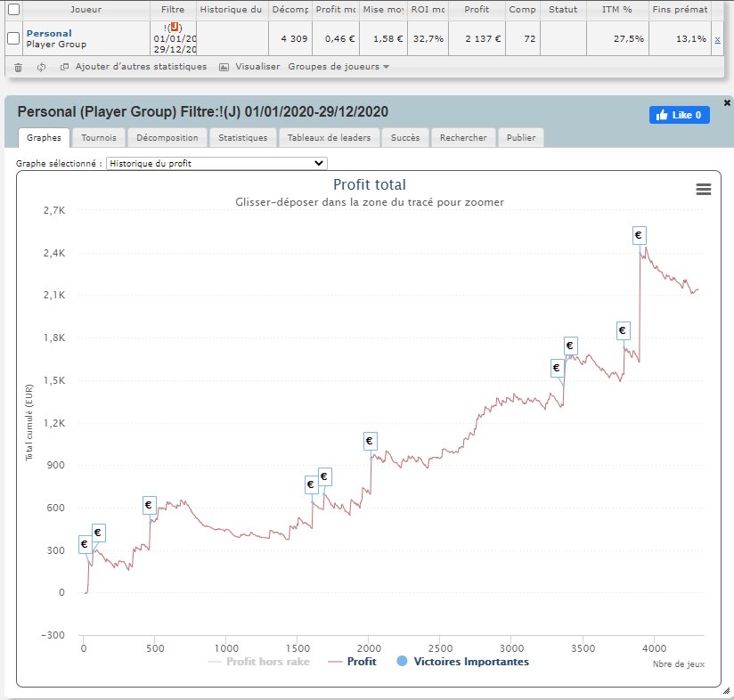The height and width of the screenshot is (700, 734).
Task: Click the lower euro marker near game 3350
Action: 557,368
